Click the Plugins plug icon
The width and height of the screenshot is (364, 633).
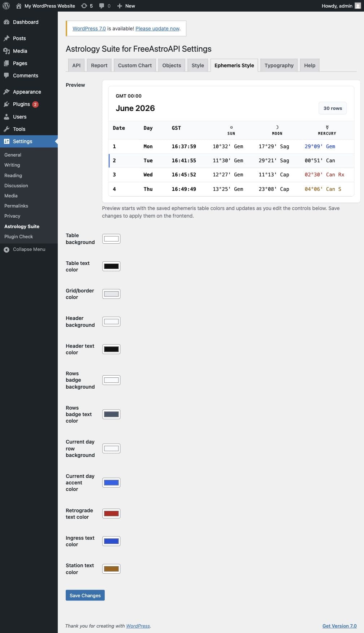coord(6,104)
